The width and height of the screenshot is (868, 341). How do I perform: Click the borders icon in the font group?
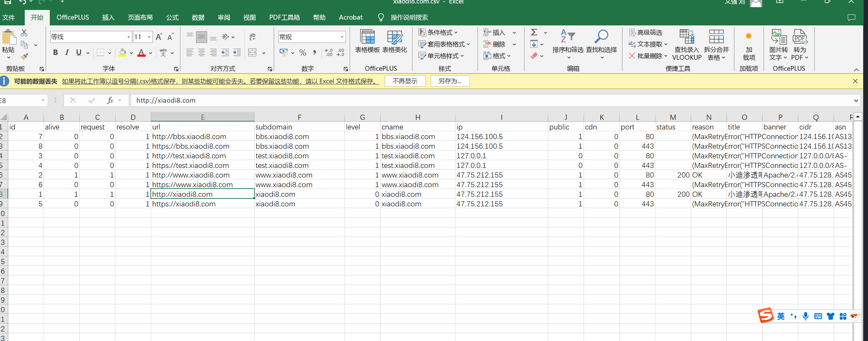(x=100, y=53)
